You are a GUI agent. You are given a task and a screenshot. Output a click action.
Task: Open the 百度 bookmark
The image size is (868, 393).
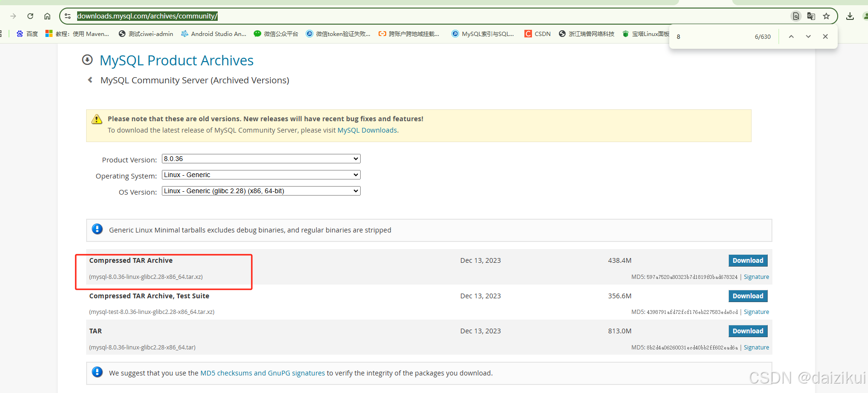point(27,34)
